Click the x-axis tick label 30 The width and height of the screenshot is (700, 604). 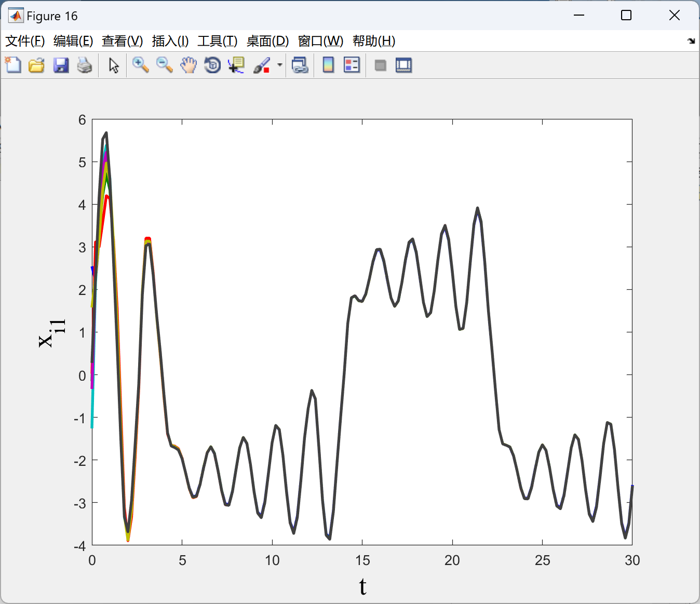[632, 560]
